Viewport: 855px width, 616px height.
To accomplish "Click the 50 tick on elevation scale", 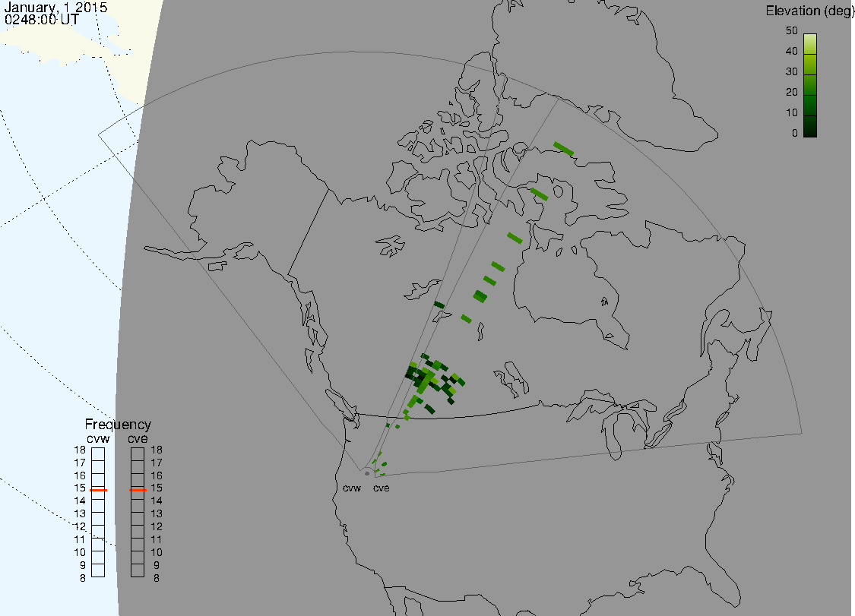I will tap(792, 31).
